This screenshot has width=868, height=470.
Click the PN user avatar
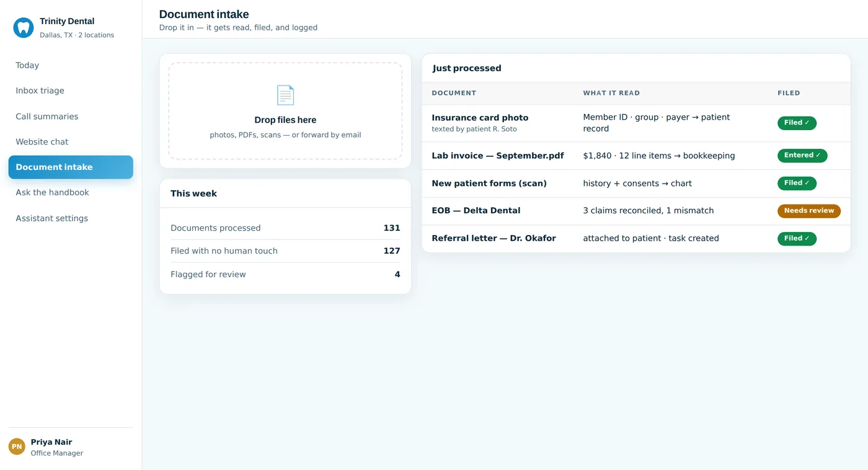[x=17, y=446]
